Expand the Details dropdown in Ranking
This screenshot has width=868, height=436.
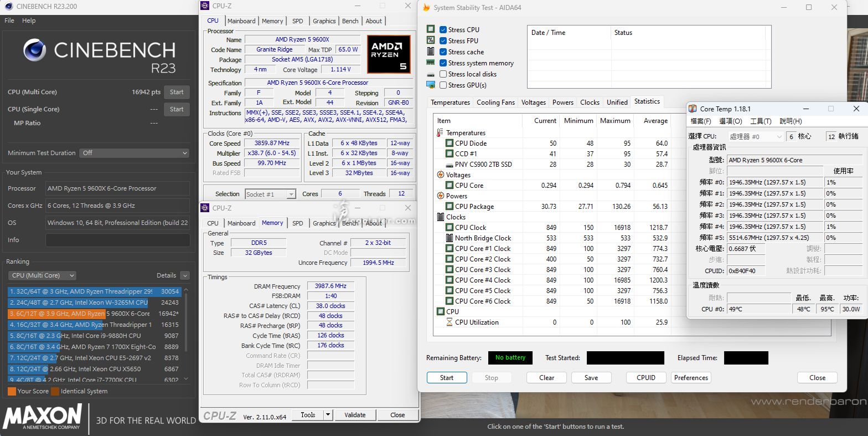point(184,275)
